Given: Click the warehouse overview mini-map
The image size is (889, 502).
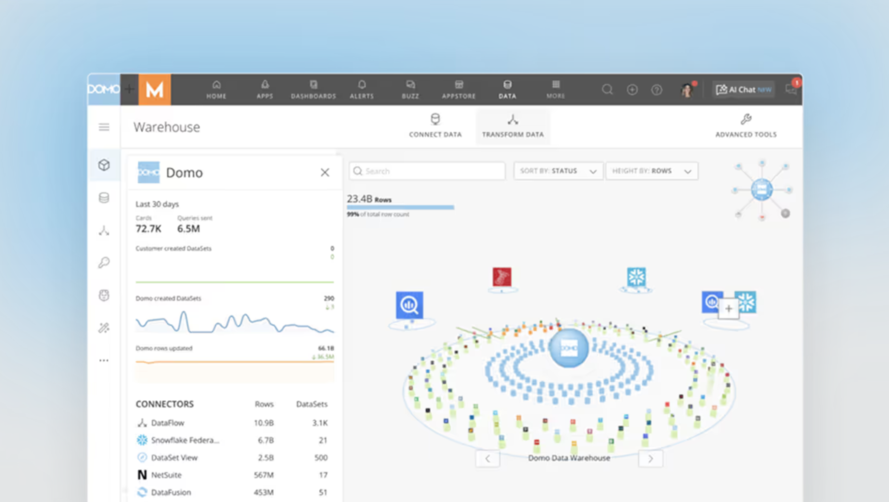Looking at the screenshot, I should (x=762, y=190).
